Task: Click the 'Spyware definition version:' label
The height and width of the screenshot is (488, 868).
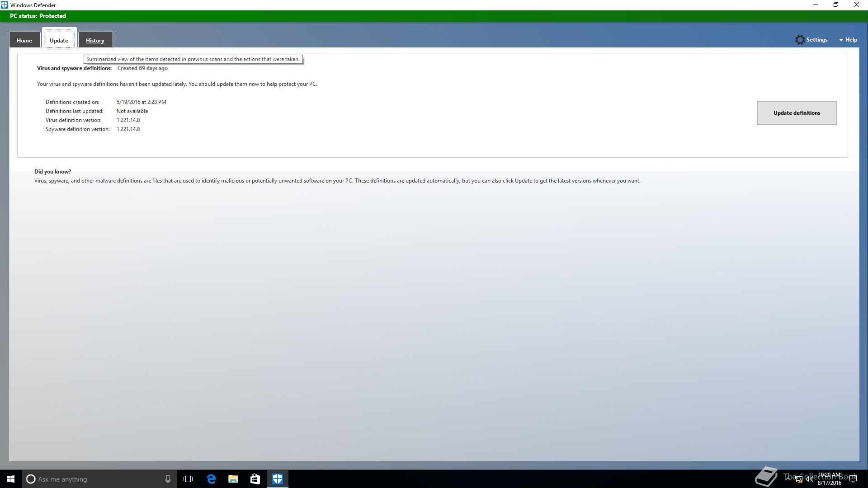Action: pyautogui.click(x=77, y=129)
